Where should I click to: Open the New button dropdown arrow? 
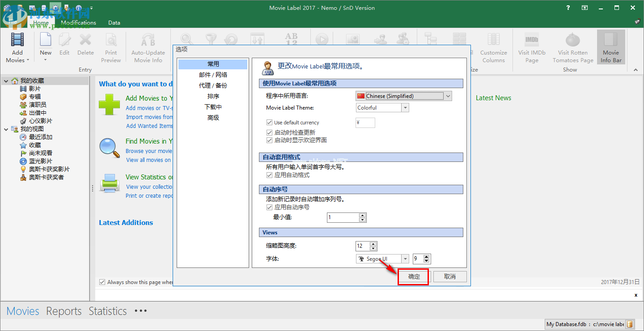click(x=46, y=59)
